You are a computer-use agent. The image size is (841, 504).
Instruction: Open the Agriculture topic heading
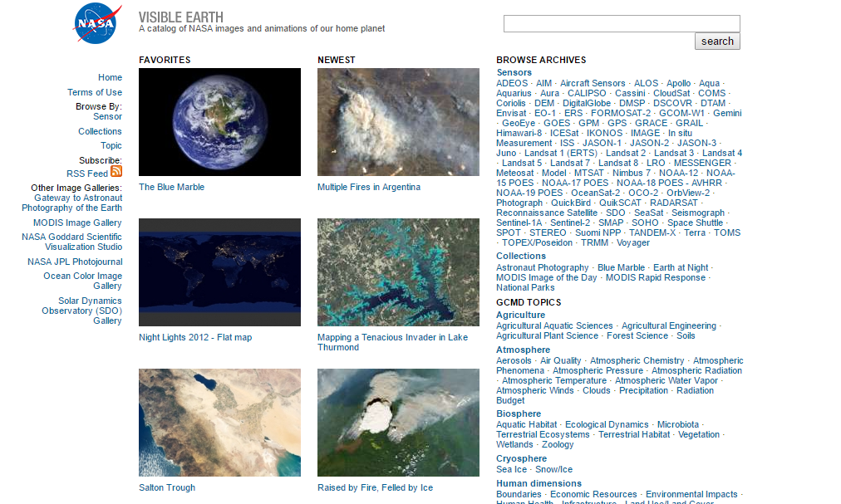[520, 315]
